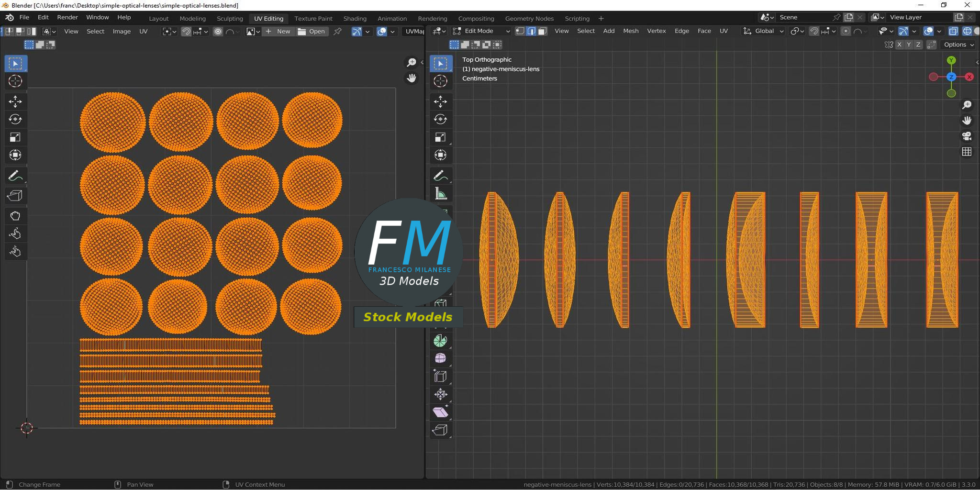This screenshot has height=490, width=980.
Task: Select the Rotate tool in the UV editor toolbar
Action: pos(16,119)
